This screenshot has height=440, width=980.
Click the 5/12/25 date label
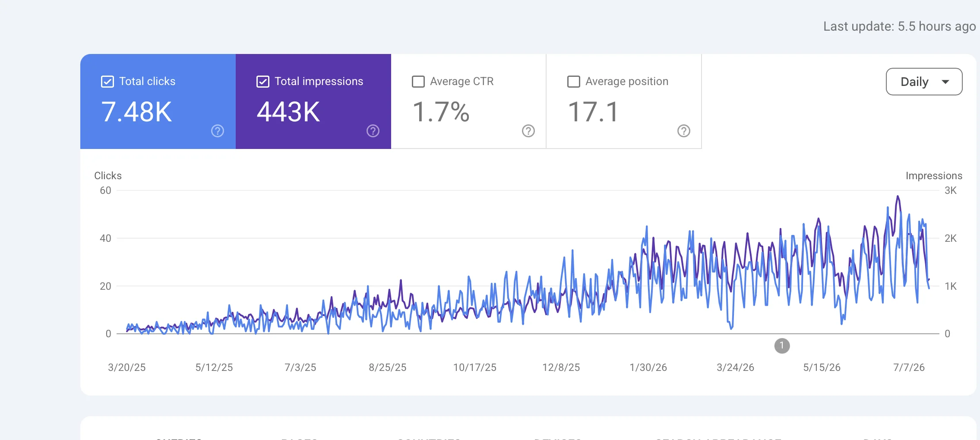pos(214,367)
